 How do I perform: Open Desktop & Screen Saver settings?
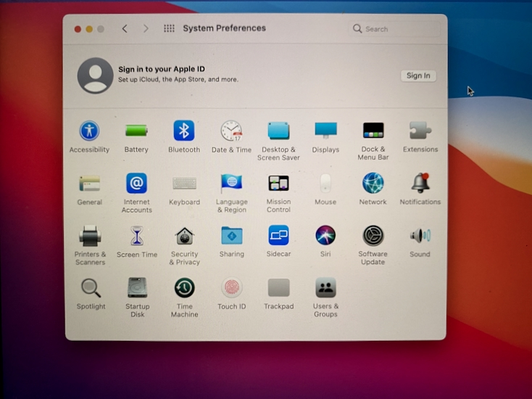278,131
